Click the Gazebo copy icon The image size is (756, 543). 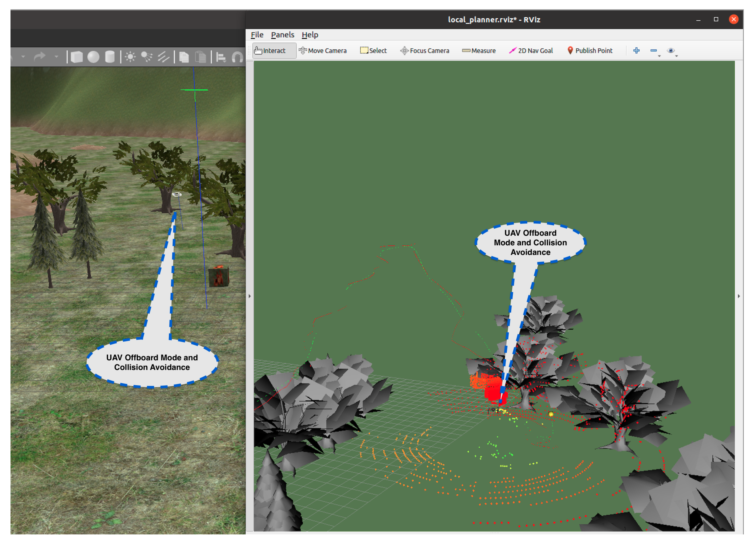point(184,57)
